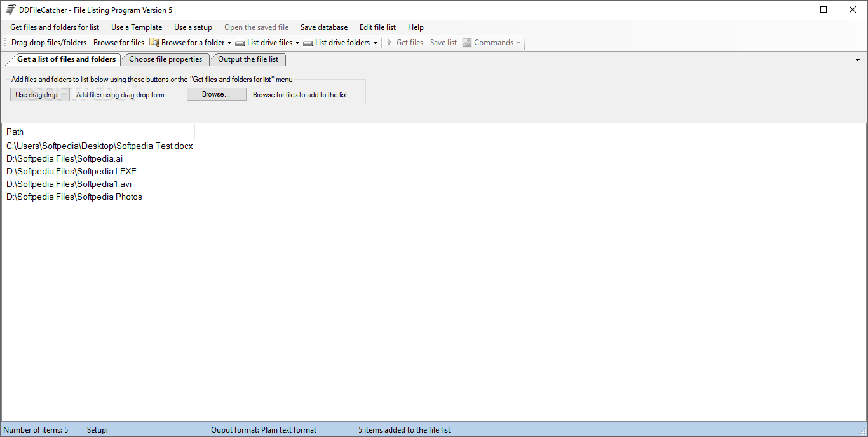The width and height of the screenshot is (868, 437).
Task: Click the Number of items: 5 status text
Action: pyautogui.click(x=36, y=430)
